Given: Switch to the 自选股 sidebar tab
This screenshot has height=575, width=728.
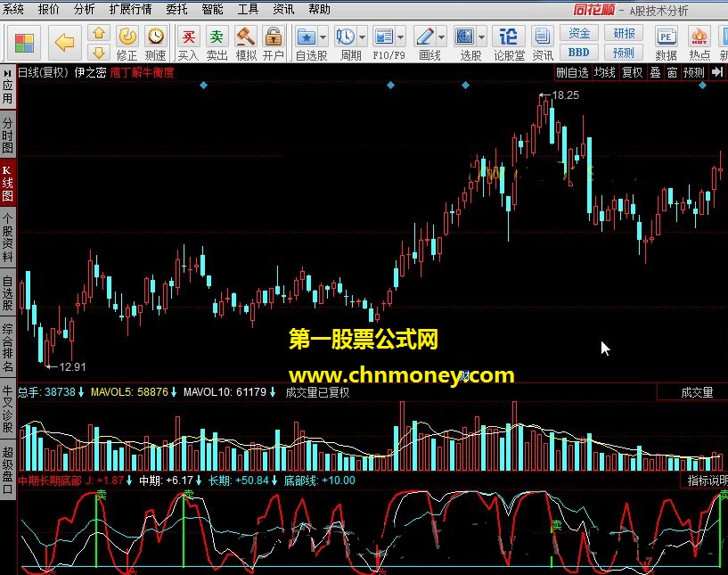Looking at the screenshot, I should click(7, 293).
